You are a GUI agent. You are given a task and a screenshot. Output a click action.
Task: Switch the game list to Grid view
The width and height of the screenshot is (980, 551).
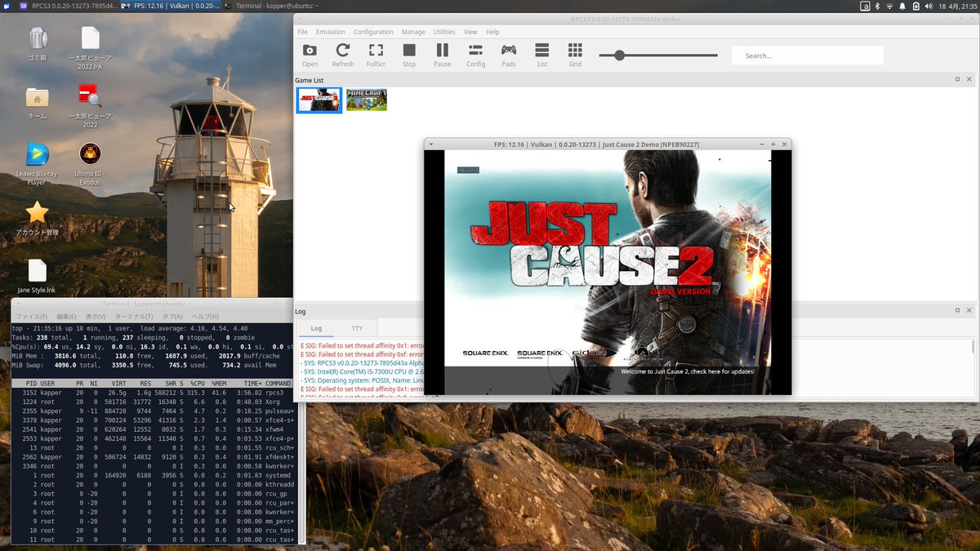coord(575,55)
